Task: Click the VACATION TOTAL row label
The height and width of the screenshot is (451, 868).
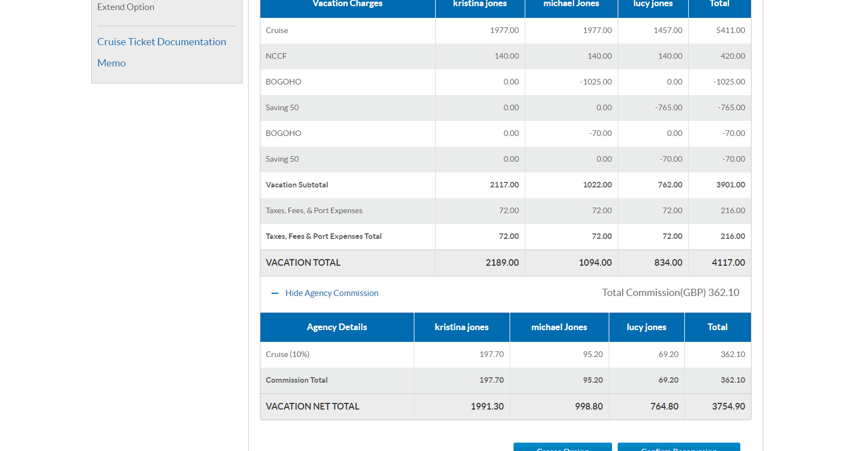Action: click(x=303, y=263)
